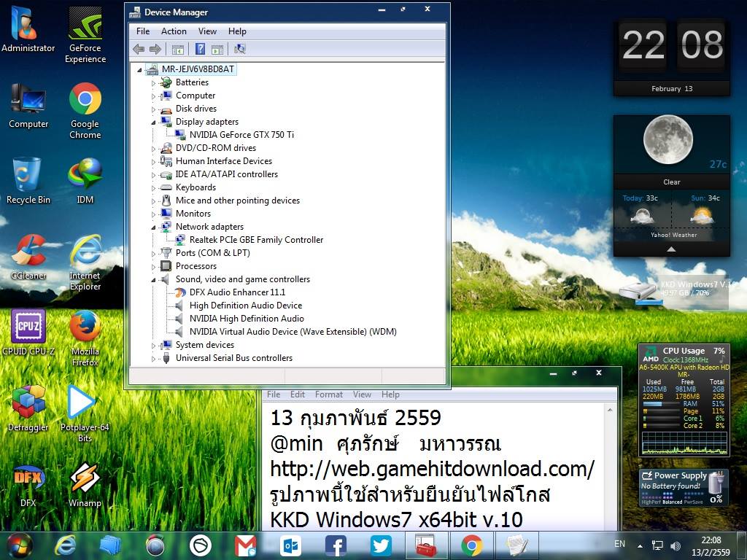Screen dimensions: 747x560
Task: Select High Definition Audio Device entry
Action: [246, 306]
